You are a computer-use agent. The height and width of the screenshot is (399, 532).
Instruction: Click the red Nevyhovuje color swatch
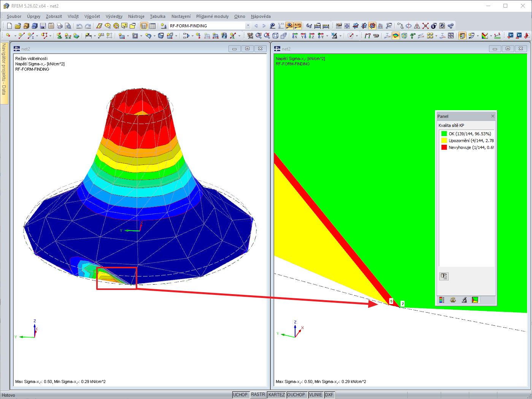[444, 147]
